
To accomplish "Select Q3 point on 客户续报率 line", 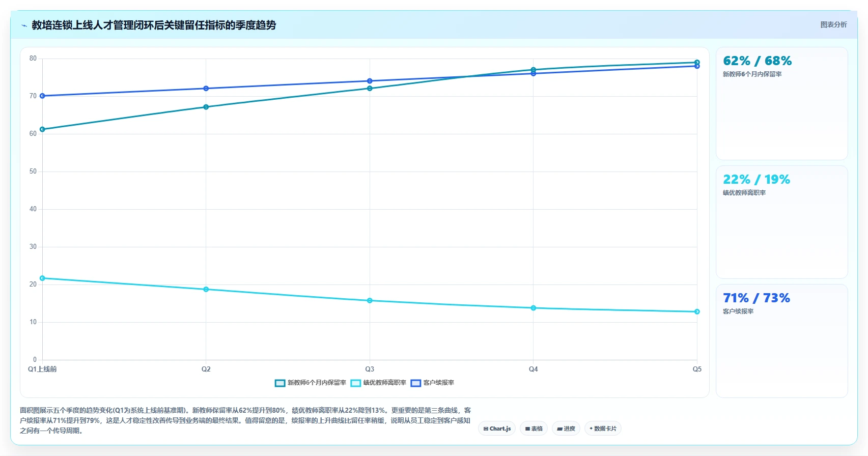I will (x=370, y=81).
